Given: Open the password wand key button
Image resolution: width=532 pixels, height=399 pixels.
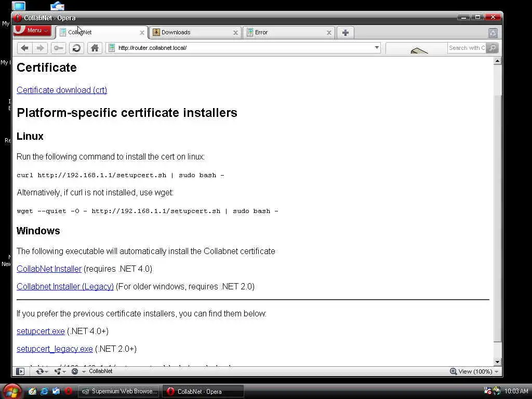Looking at the screenshot, I should (x=58, y=48).
